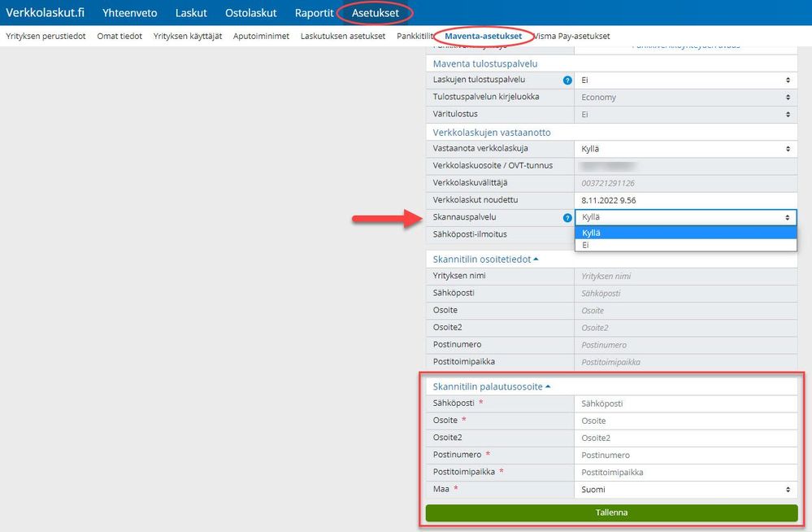Go to Ostolaskut menu
Screen dimensions: 812x532
250,13
